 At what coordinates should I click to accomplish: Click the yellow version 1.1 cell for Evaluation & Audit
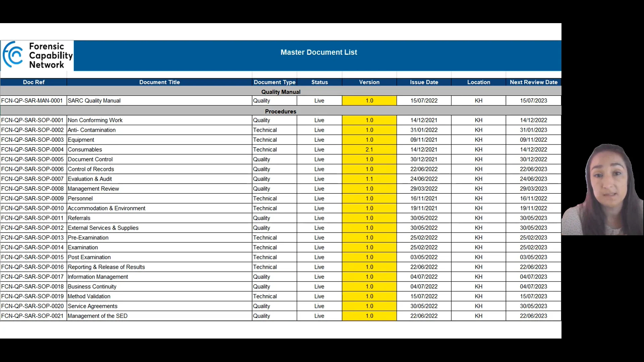(369, 179)
